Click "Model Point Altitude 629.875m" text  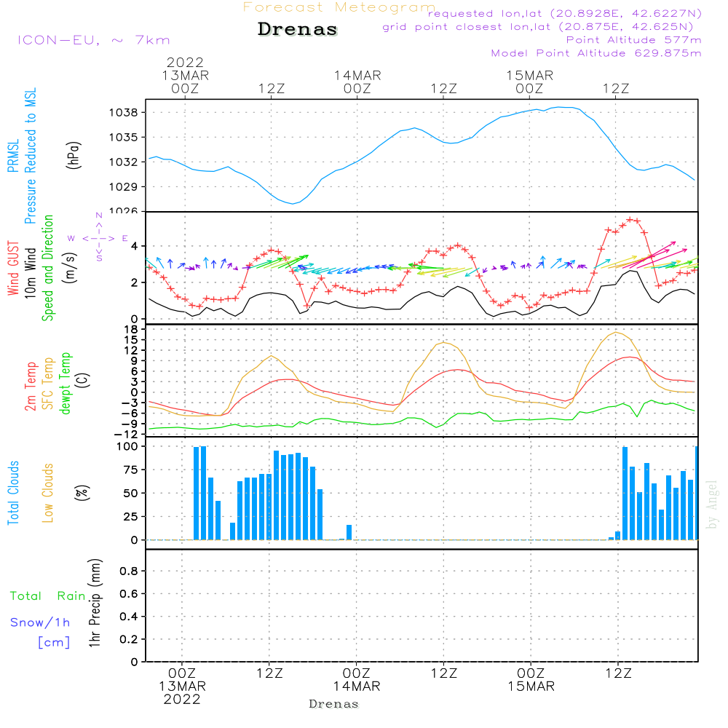tap(596, 53)
